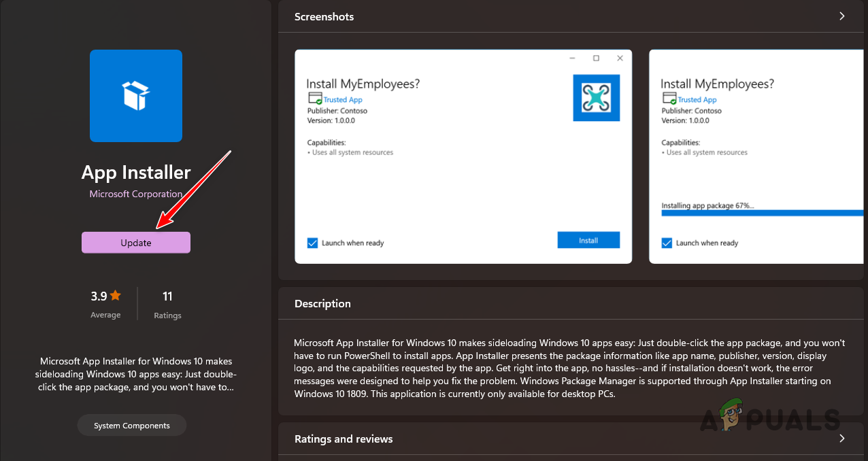Click the Microsoft Corporation publisher link

tap(135, 194)
